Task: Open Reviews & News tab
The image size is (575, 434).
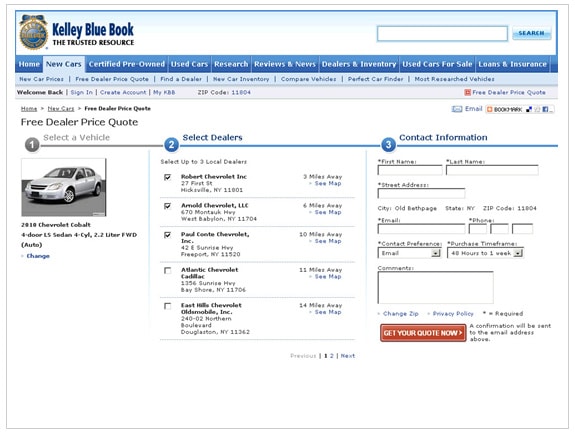Action: pyautogui.click(x=285, y=64)
